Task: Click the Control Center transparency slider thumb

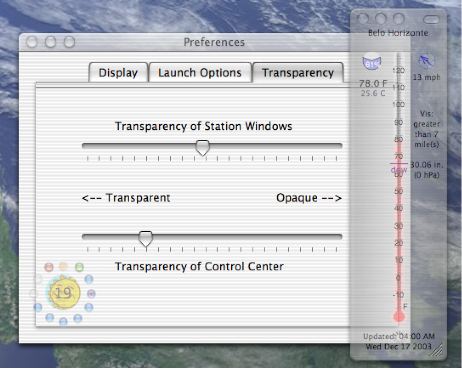Action: 145,239
